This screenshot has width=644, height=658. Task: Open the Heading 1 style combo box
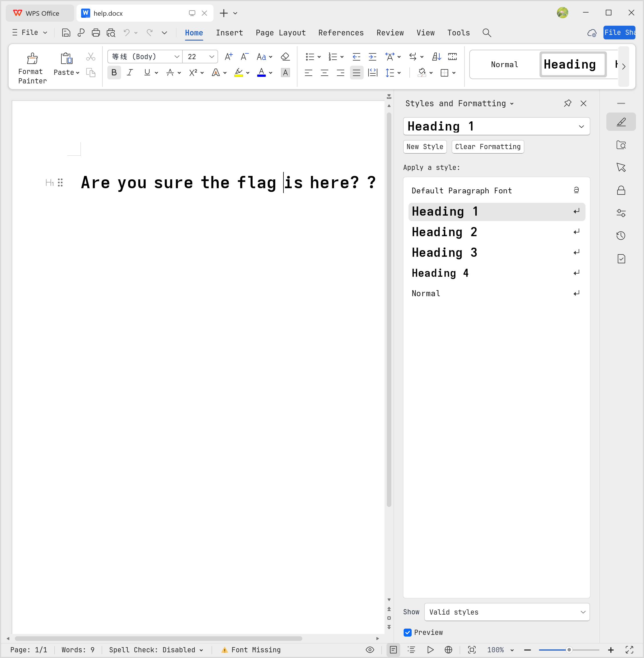coord(581,127)
